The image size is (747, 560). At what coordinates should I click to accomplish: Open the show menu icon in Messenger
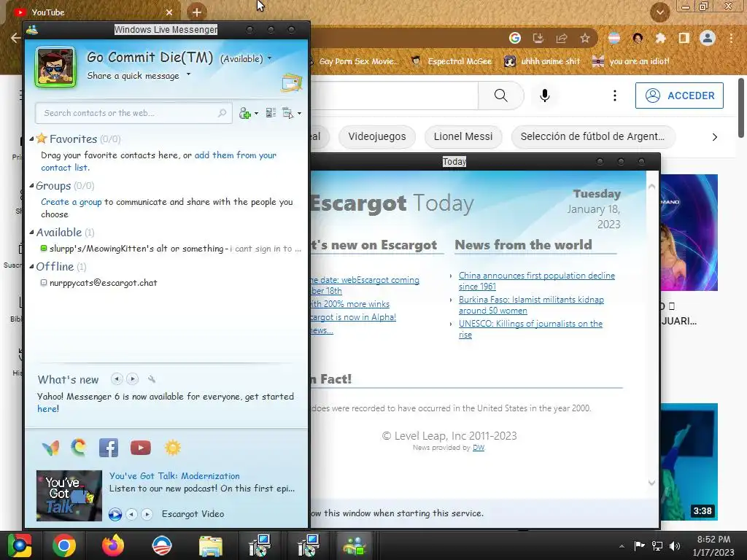287,113
